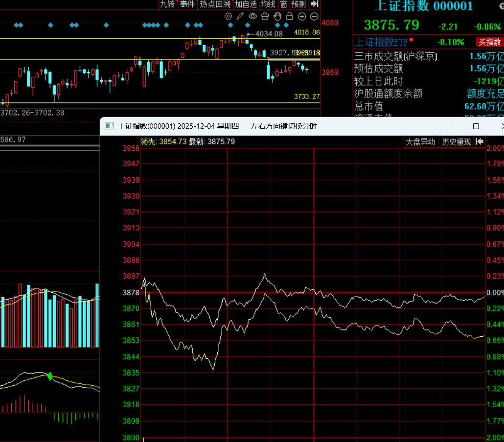Click the 预测 forecast button

tap(298, 4)
